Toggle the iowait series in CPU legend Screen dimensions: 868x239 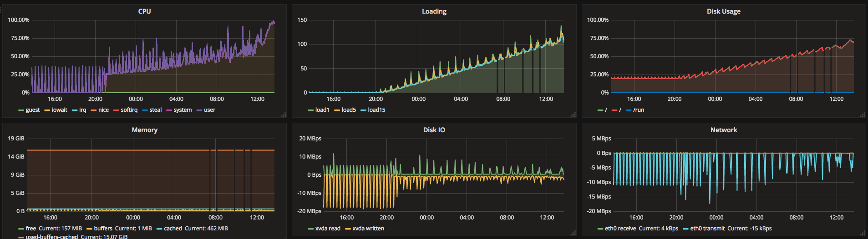[x=59, y=110]
